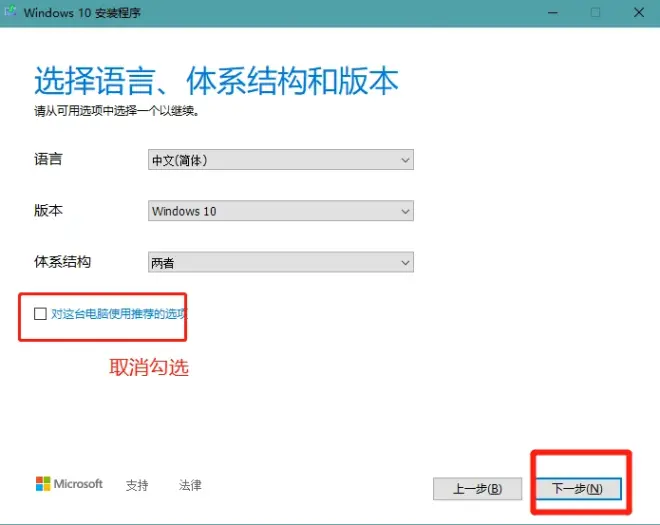Minimize the Windows 10 setup window
This screenshot has height=525, width=660.
(553, 13)
